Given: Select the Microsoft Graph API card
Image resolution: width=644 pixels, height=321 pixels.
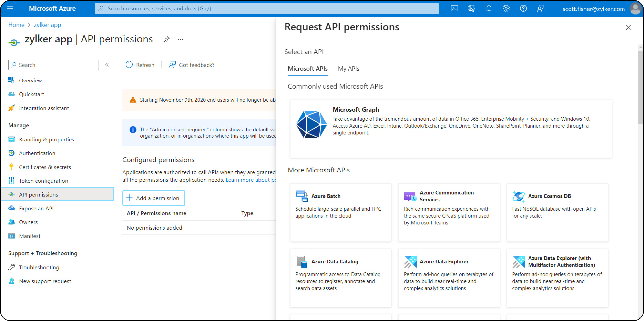Looking at the screenshot, I should pos(451,129).
